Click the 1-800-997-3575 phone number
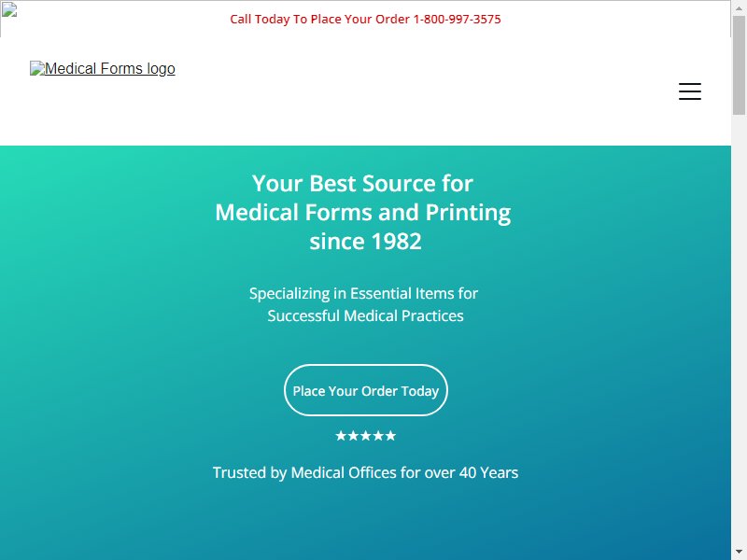 [x=457, y=19]
